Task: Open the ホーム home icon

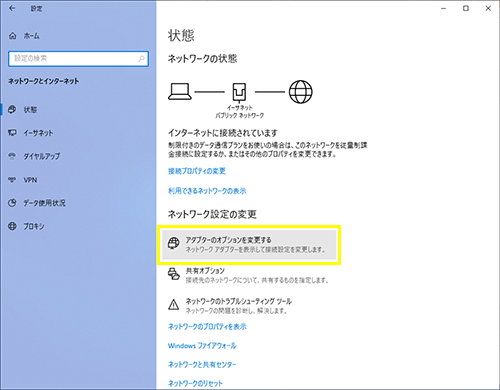Action: point(13,36)
